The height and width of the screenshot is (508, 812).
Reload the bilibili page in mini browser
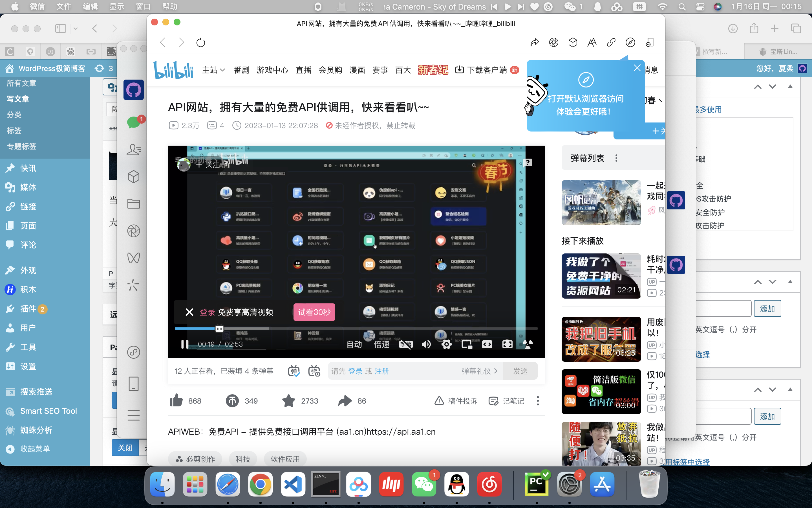[x=201, y=43]
